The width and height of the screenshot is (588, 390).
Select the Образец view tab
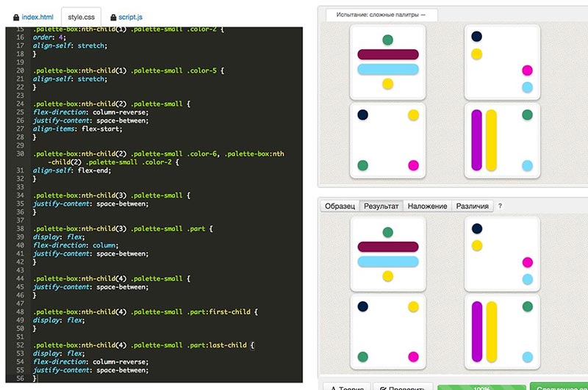pos(340,206)
